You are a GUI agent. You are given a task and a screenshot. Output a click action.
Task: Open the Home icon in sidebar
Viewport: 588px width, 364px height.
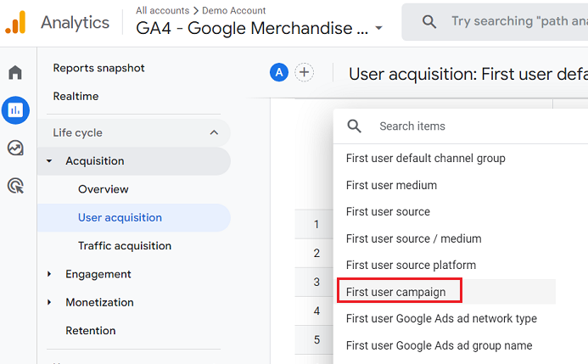pyautogui.click(x=15, y=72)
